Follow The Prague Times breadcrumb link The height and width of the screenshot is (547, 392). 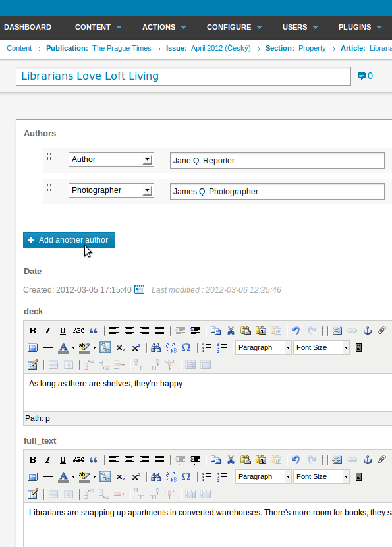point(122,48)
